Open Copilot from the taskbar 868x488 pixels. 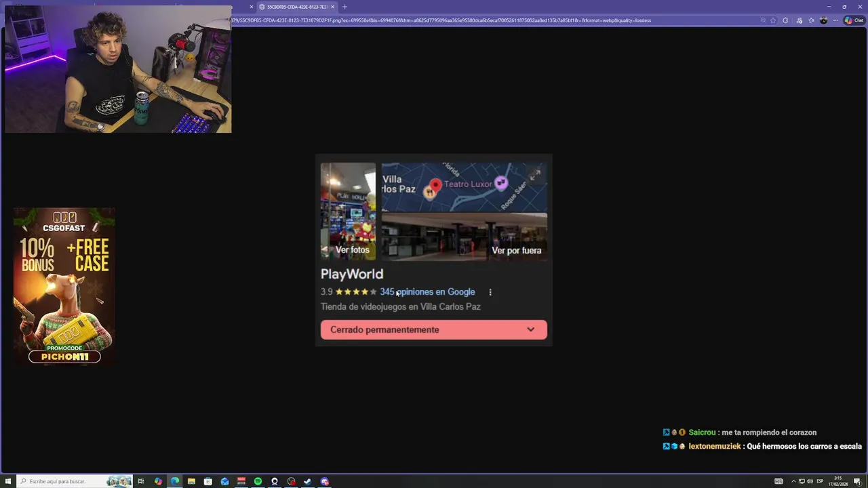(158, 481)
